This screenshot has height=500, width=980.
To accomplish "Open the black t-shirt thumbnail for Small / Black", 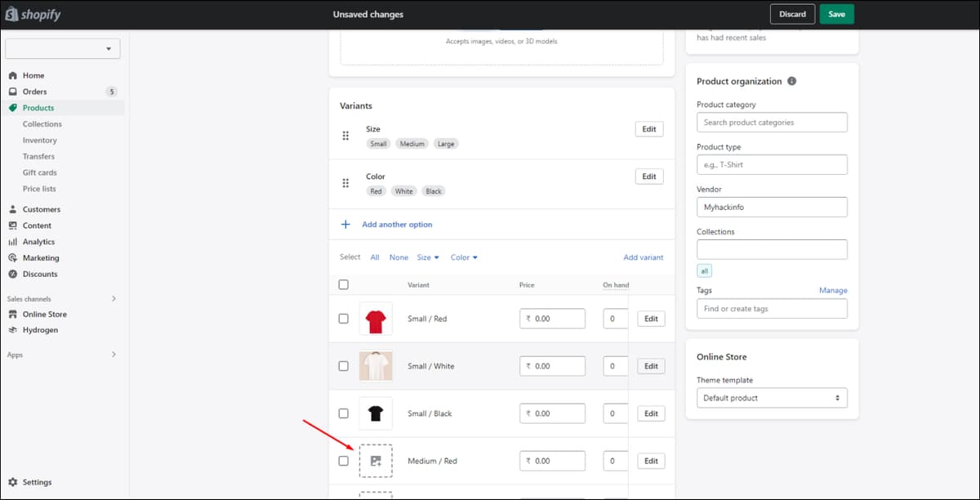I will [x=376, y=413].
